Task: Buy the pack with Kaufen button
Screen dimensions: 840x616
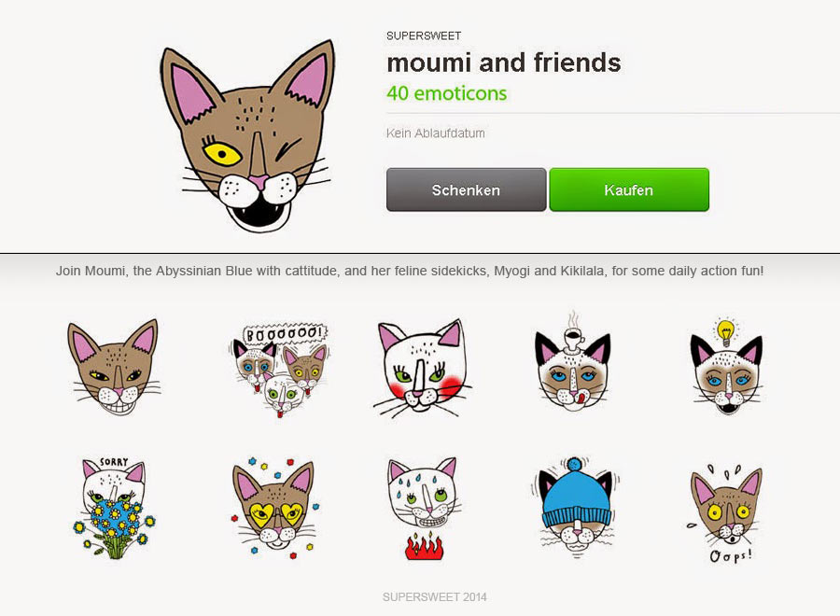Action: 629,189
